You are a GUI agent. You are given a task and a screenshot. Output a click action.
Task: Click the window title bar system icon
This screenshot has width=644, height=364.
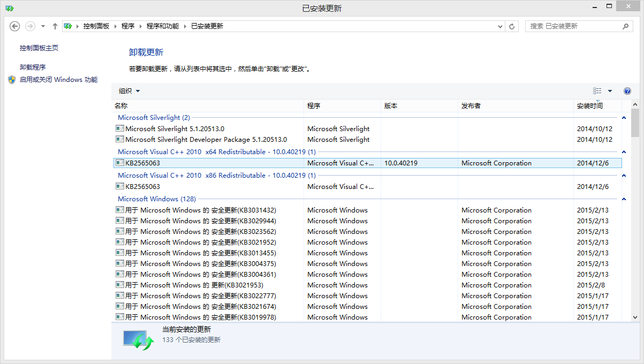10,8
